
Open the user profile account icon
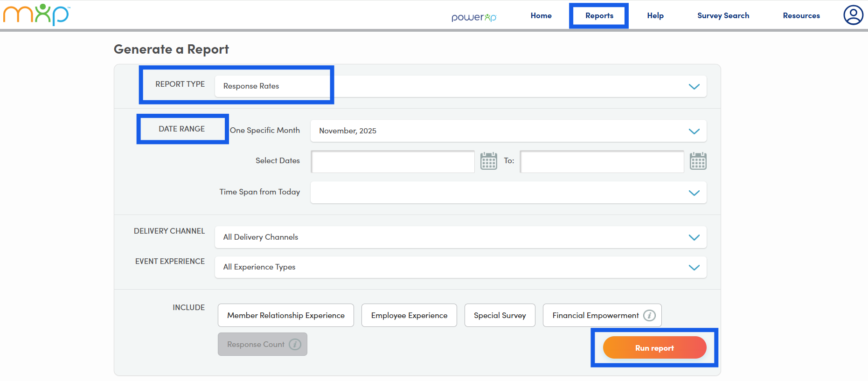coord(853,15)
